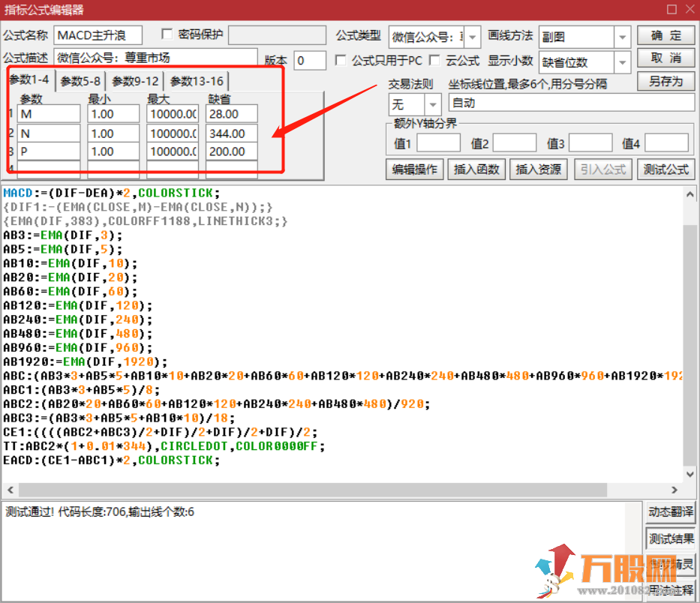Expand the 画线方法 dropdown arrow
This screenshot has height=603, width=700.
pos(622,37)
